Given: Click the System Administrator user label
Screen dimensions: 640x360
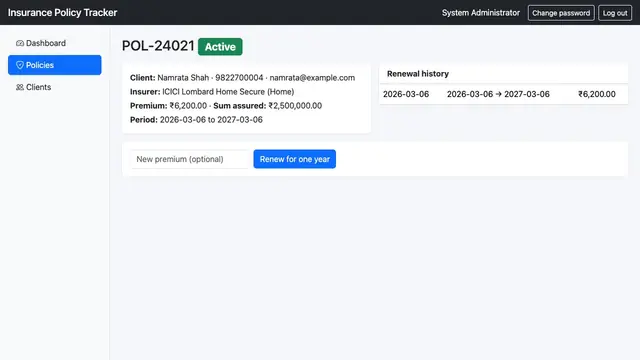Looking at the screenshot, I should pos(481,13).
